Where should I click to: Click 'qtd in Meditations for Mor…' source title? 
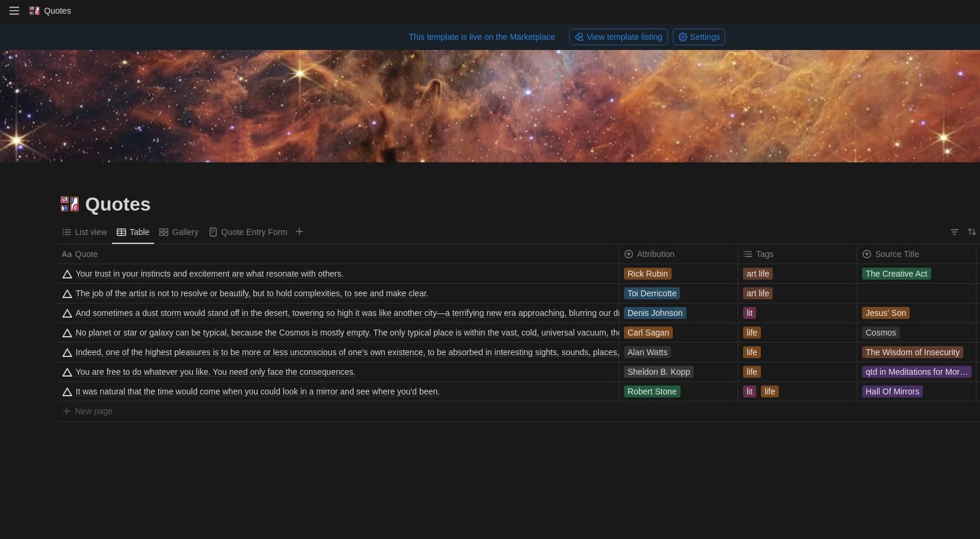[x=917, y=372]
